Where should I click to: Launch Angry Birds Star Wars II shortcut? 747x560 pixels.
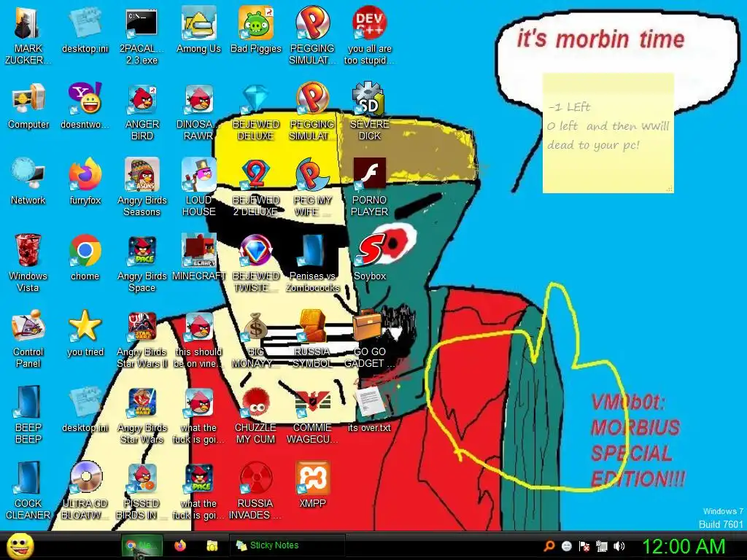point(142,338)
